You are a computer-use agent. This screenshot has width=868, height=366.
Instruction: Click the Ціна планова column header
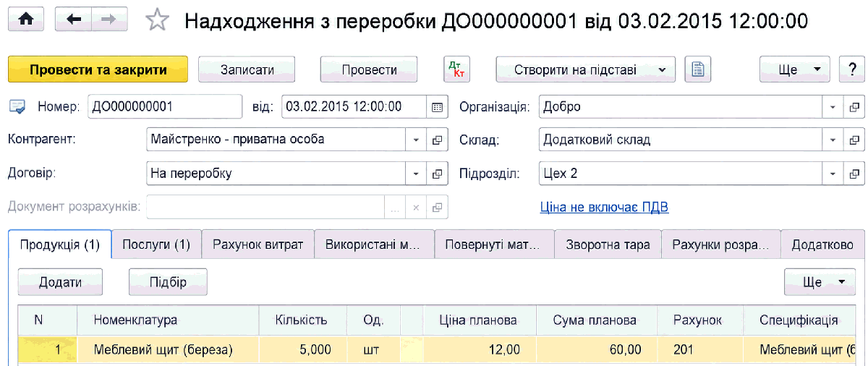479,320
